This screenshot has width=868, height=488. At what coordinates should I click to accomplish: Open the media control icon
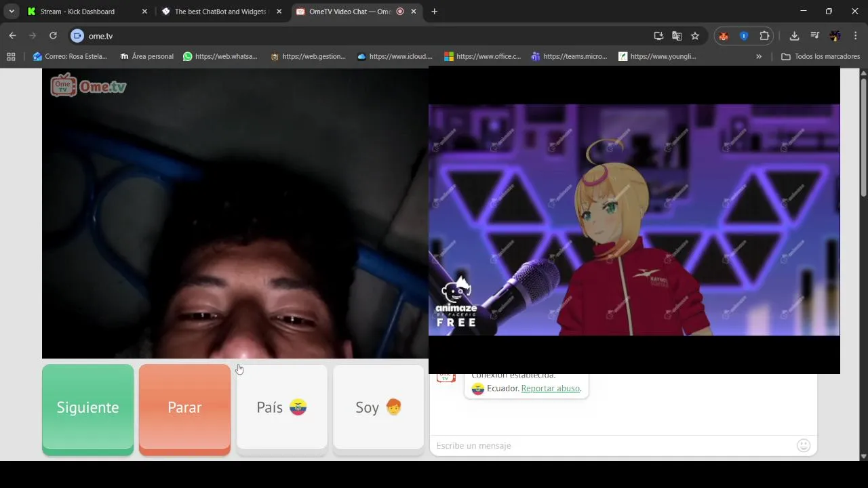815,36
